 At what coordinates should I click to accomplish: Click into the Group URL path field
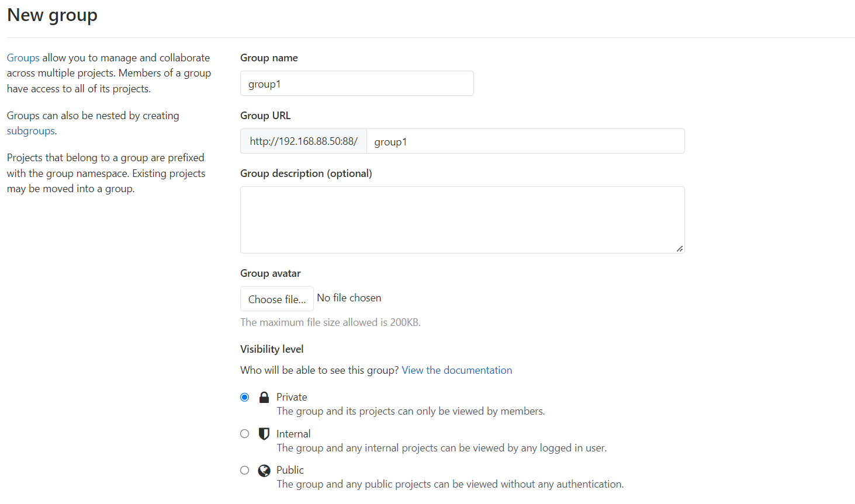[525, 141]
